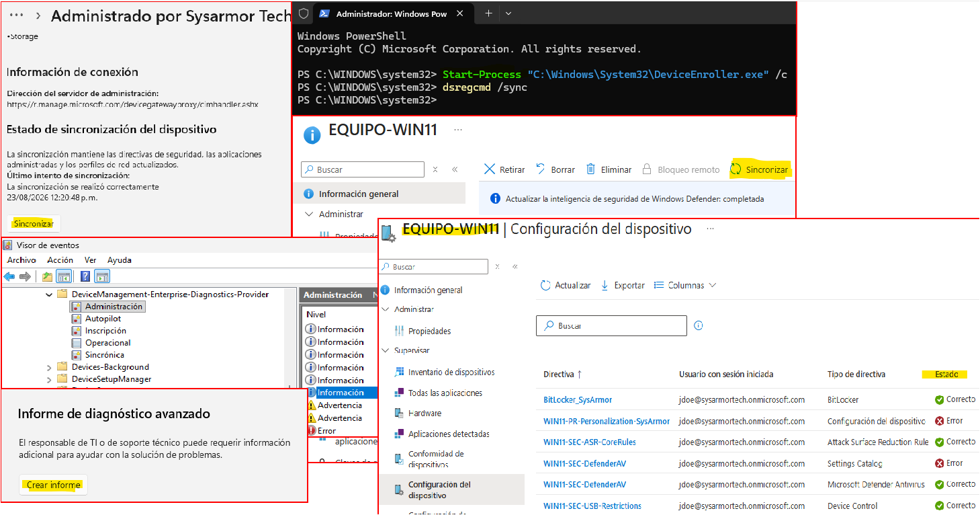
Task: Click Eliminar trash action in device toolbar
Action: 609,169
